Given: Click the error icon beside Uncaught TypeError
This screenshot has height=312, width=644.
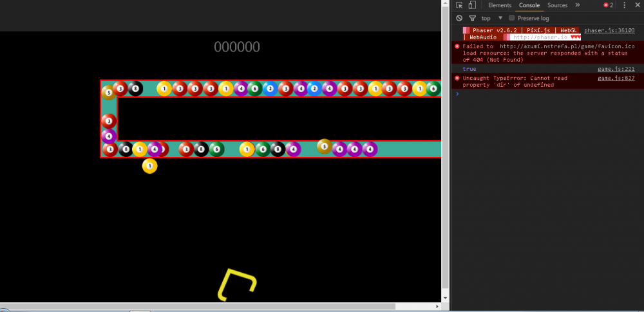Looking at the screenshot, I should point(457,78).
